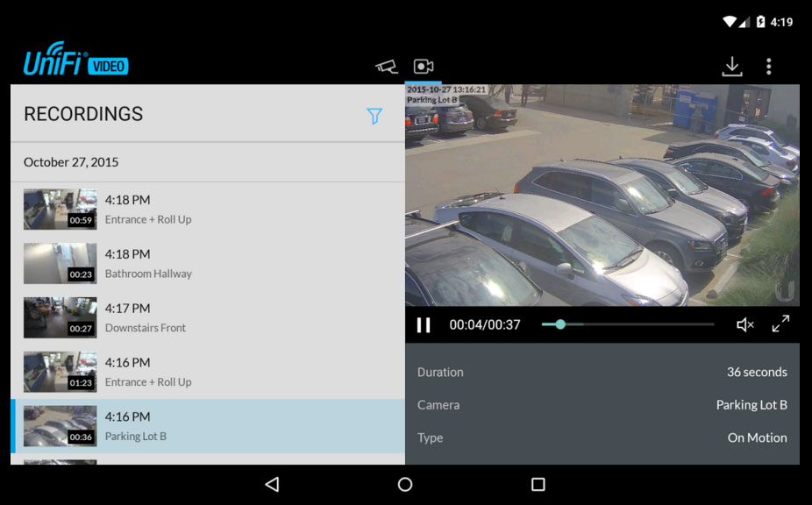Open the 01:23 recording thumbnail
This screenshot has width=812, height=505.
point(61,372)
